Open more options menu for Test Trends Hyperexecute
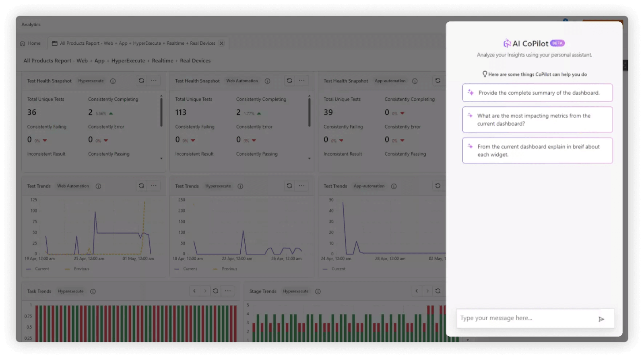The image size is (644, 358). (x=301, y=186)
